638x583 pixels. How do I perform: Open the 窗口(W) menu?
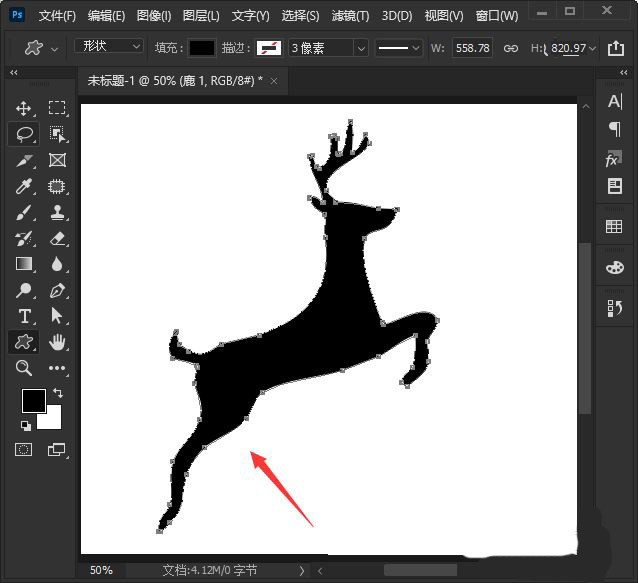tap(497, 16)
